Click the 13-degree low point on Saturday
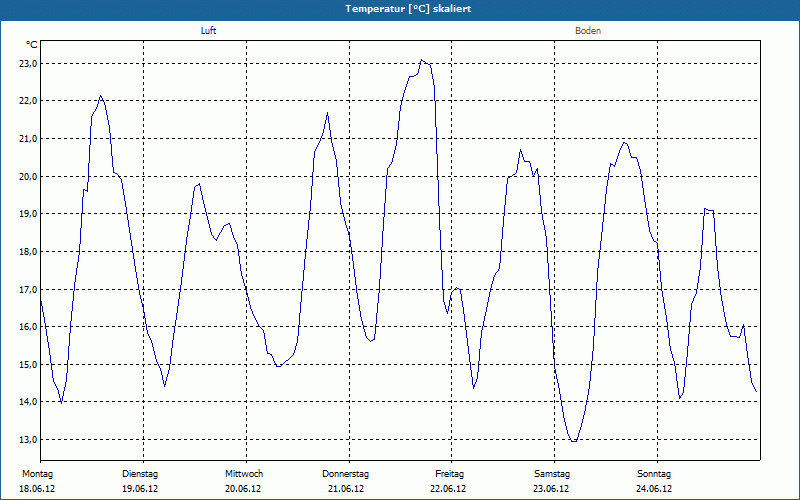This screenshot has width=800, height=500. click(x=574, y=441)
